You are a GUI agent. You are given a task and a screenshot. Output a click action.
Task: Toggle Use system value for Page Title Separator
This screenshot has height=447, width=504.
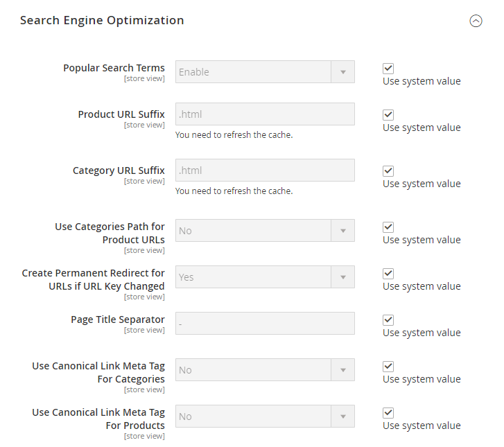tap(388, 320)
